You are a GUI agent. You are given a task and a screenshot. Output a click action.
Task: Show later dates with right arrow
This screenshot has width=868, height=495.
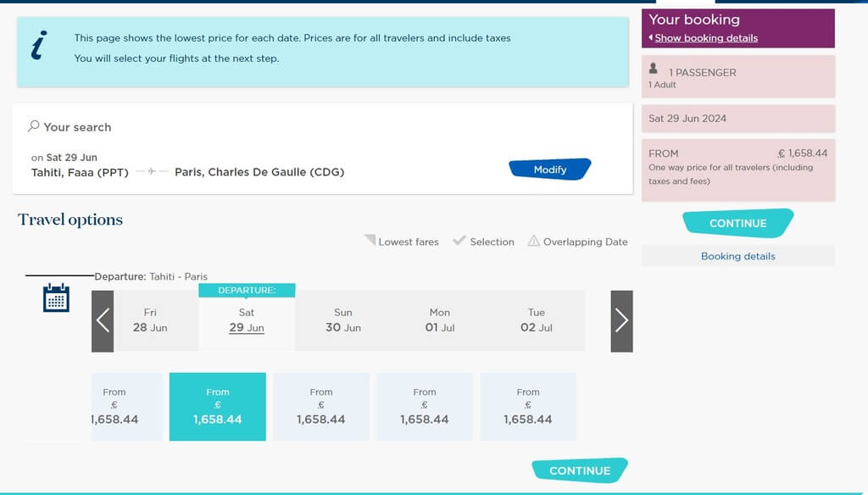pyautogui.click(x=621, y=321)
